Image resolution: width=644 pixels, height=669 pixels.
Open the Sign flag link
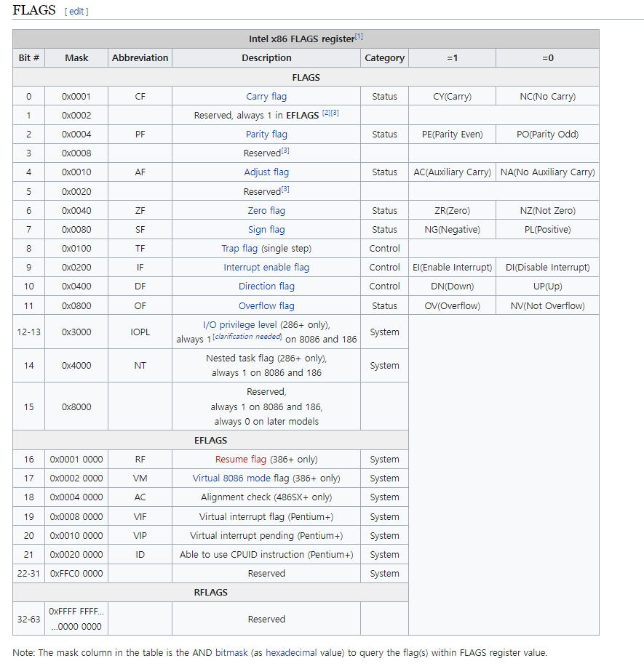point(266,230)
